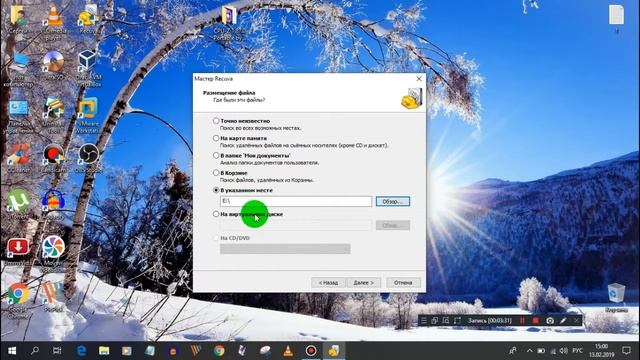The image size is (640, 360).
Task: Open taskbar search magnifier
Action: [x=35, y=351]
